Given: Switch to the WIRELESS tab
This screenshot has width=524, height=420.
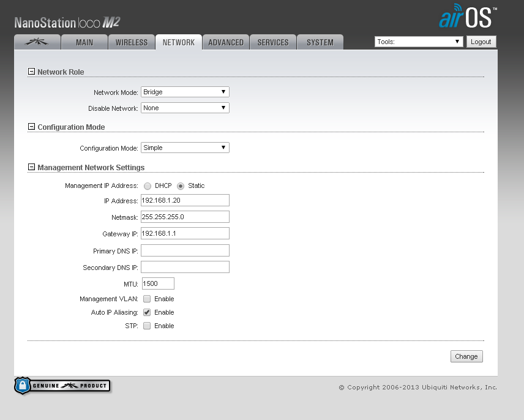Looking at the screenshot, I should tap(132, 42).
